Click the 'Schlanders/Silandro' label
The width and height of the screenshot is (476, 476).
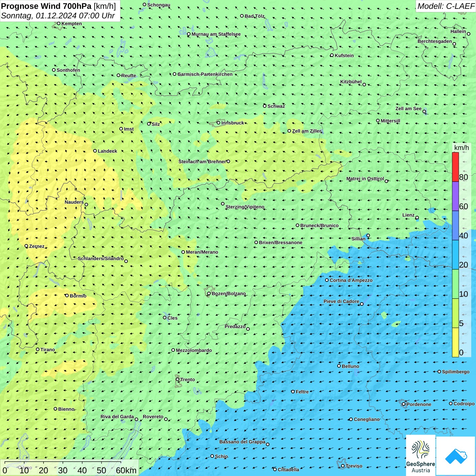pos(101,258)
